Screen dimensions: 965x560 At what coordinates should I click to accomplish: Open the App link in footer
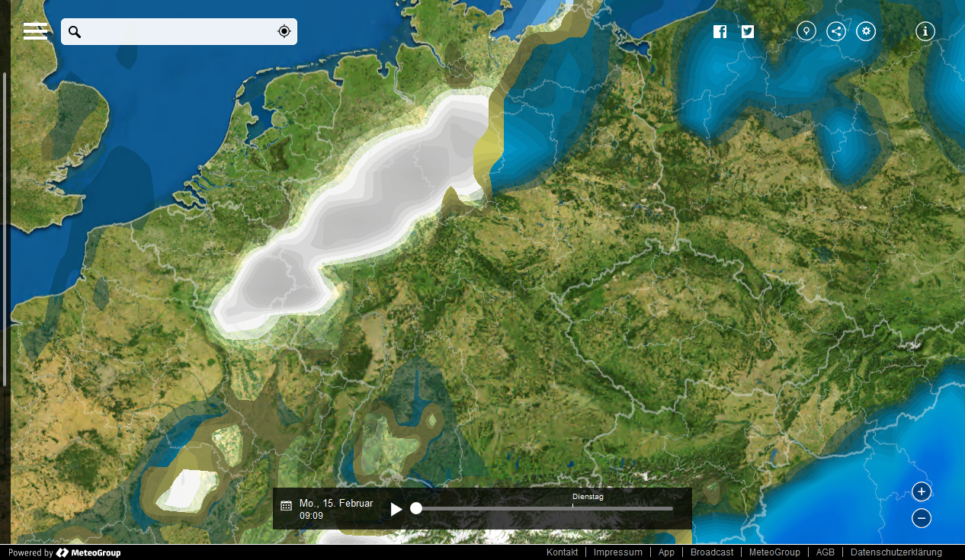[x=666, y=552]
